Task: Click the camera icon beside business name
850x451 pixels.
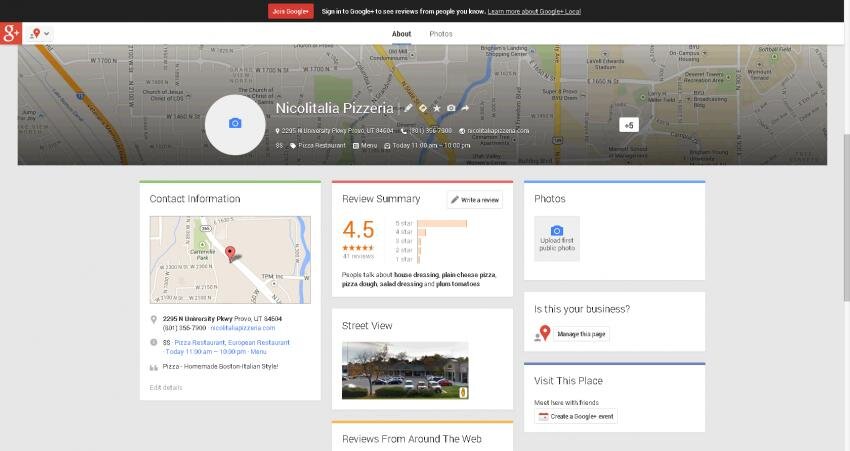Action: point(451,108)
